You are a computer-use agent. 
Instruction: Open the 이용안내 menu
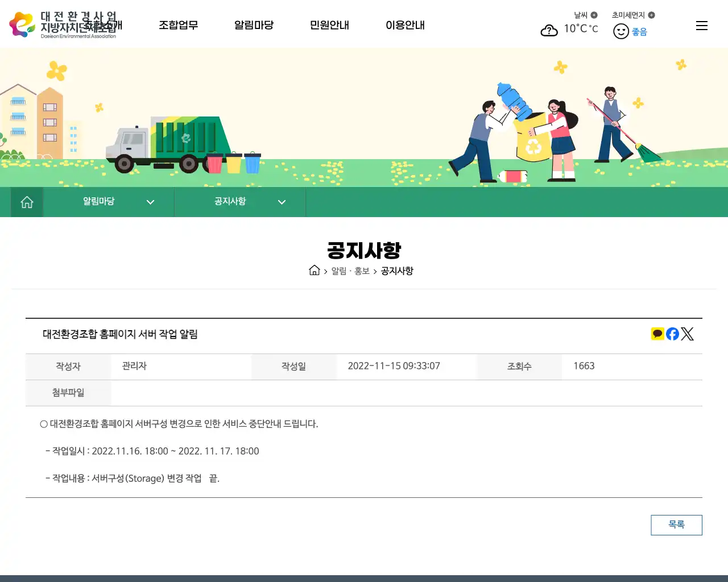406,25
